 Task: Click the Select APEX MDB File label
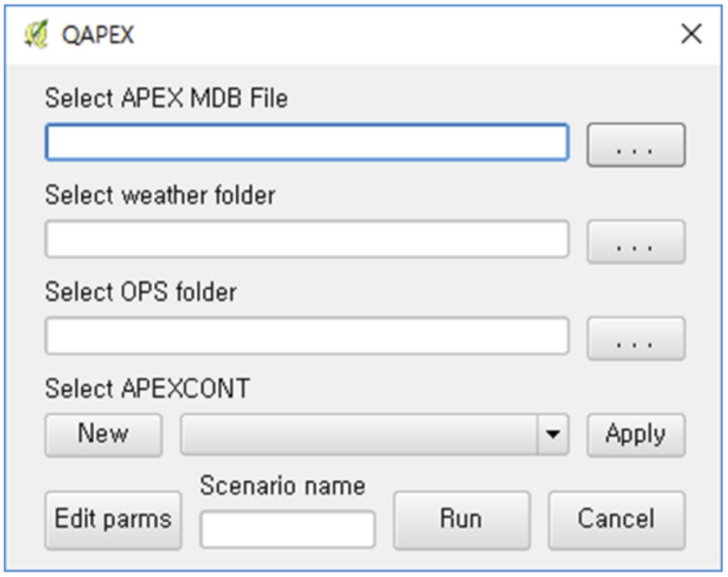[x=166, y=98]
